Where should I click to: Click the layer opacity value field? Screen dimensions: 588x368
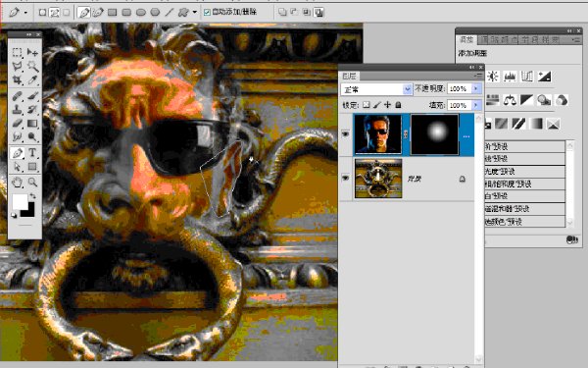[460, 88]
